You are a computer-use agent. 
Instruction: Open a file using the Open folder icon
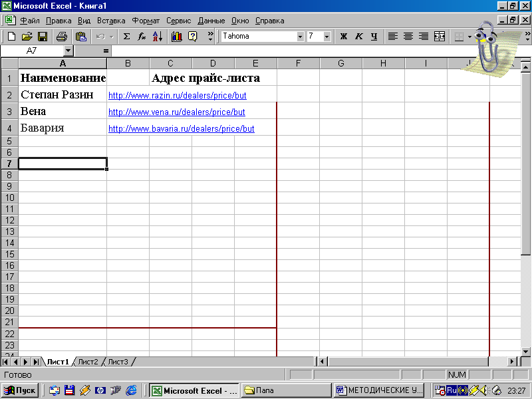(x=27, y=37)
